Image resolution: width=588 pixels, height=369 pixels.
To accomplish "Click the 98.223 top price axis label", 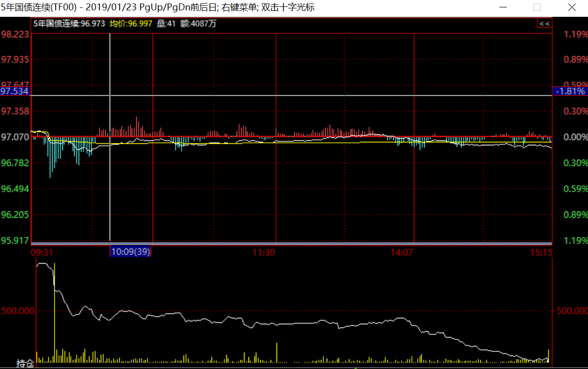I will [15, 34].
